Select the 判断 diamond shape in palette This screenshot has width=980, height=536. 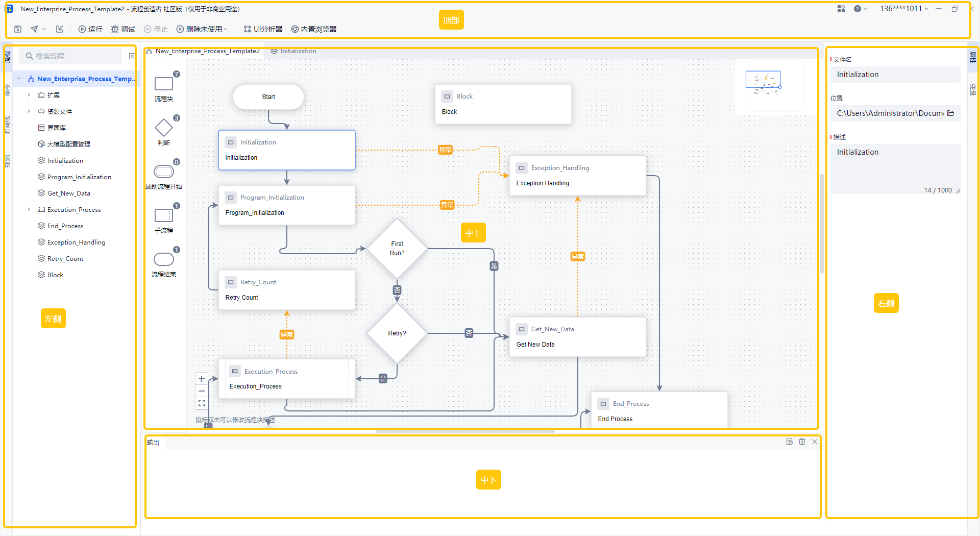(164, 128)
